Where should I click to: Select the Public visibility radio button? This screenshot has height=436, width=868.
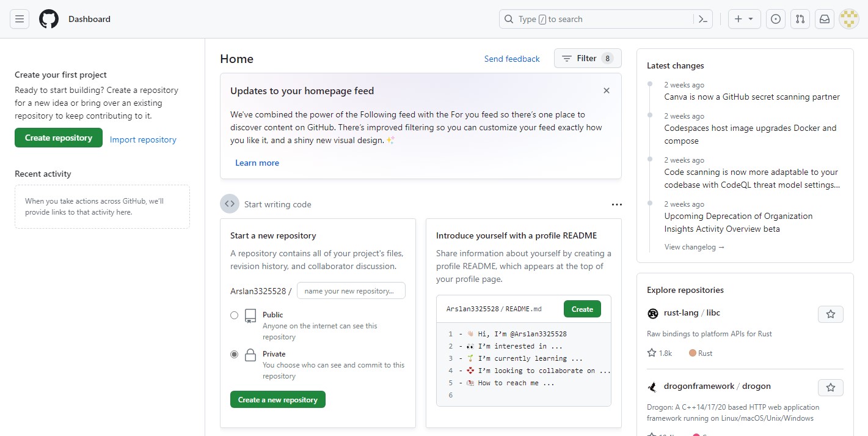[x=234, y=315]
